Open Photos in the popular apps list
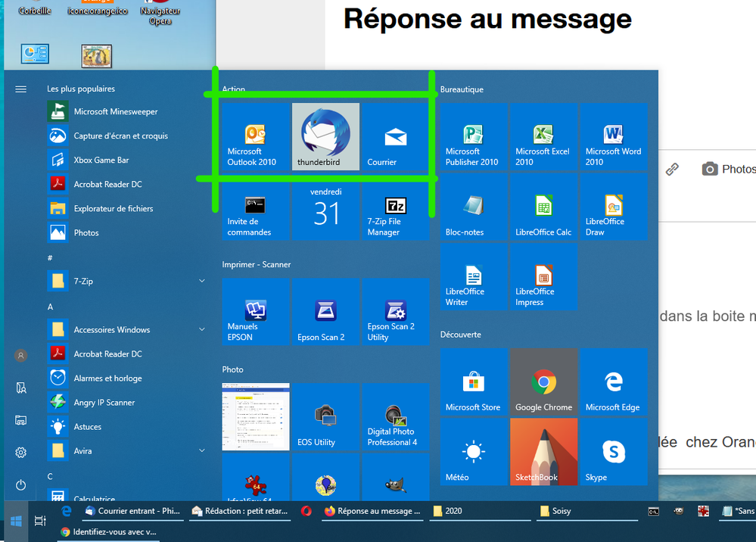Screen dimensions: 756x542 pos(128,232)
